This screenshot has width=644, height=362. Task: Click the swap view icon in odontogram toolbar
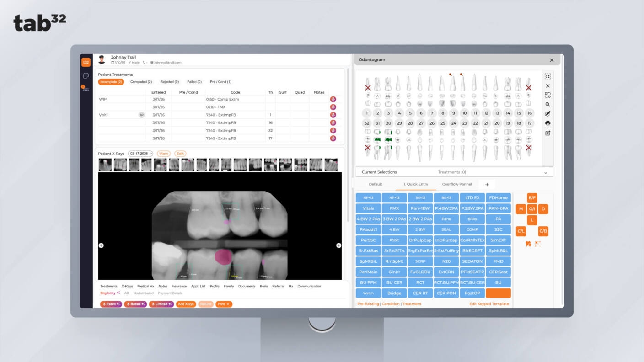coord(547,95)
